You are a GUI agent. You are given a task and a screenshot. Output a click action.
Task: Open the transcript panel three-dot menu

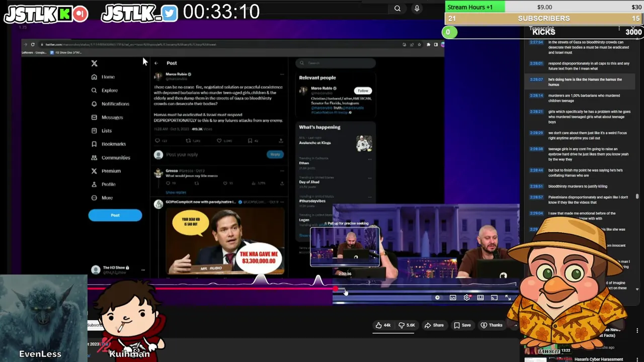(619, 29)
